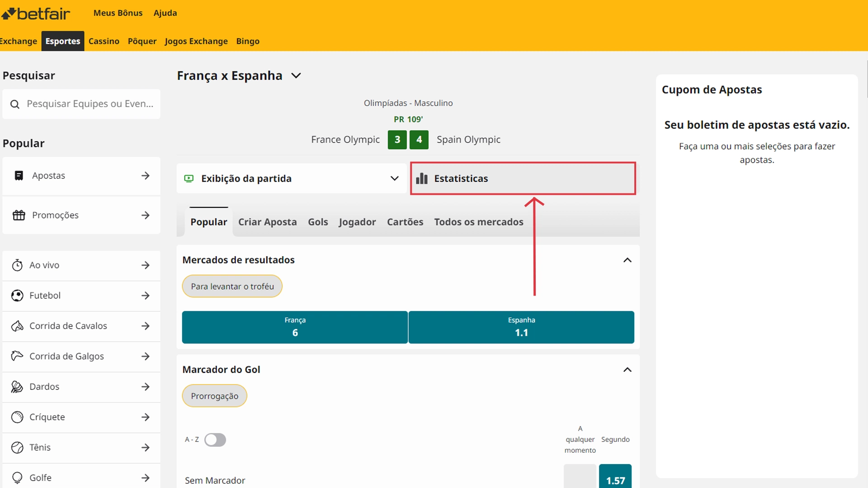
Task: Select the Prorrogação chip
Action: [x=214, y=396]
